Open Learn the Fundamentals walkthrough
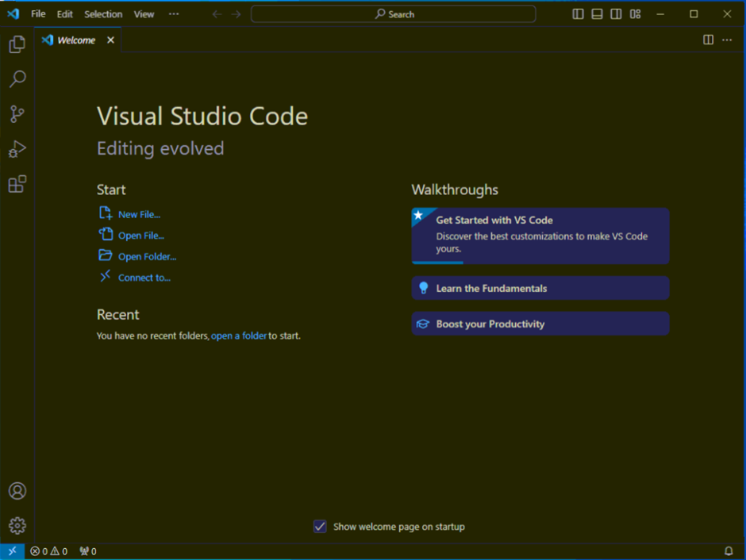The height and width of the screenshot is (560, 746). [540, 288]
